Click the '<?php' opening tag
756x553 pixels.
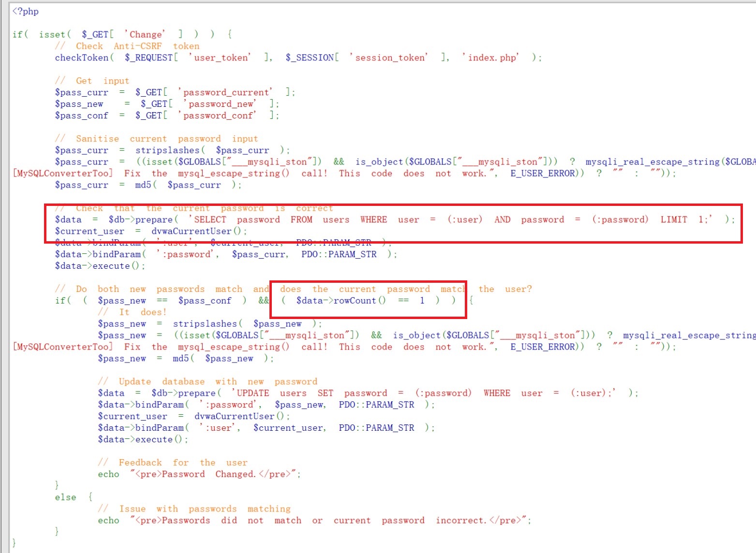[x=26, y=11]
